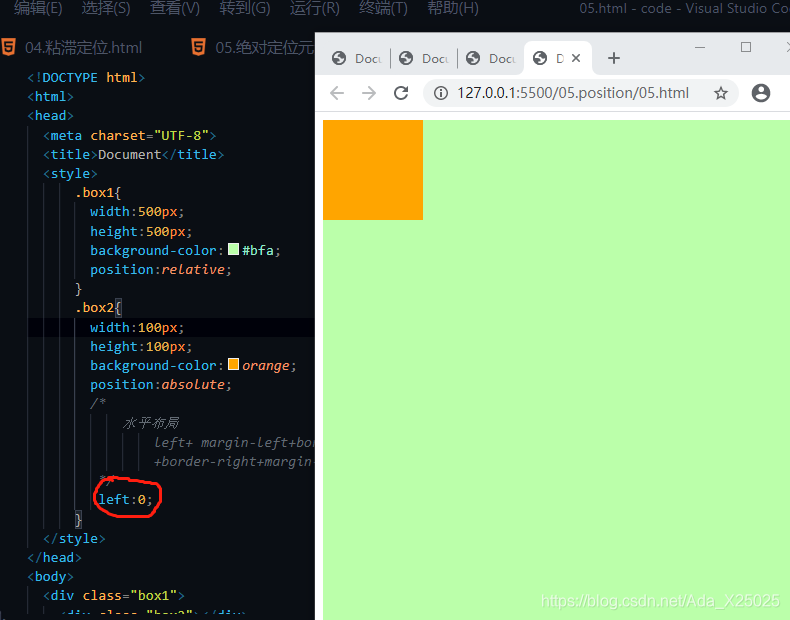Click the orange box in the webpage
The height and width of the screenshot is (620, 790).
[x=373, y=170]
